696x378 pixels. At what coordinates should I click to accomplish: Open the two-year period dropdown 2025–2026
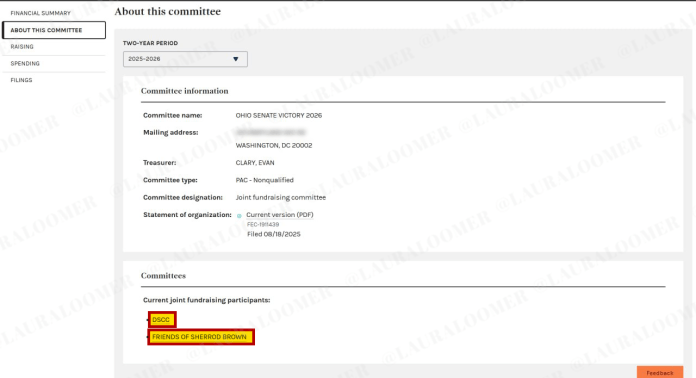click(185, 59)
